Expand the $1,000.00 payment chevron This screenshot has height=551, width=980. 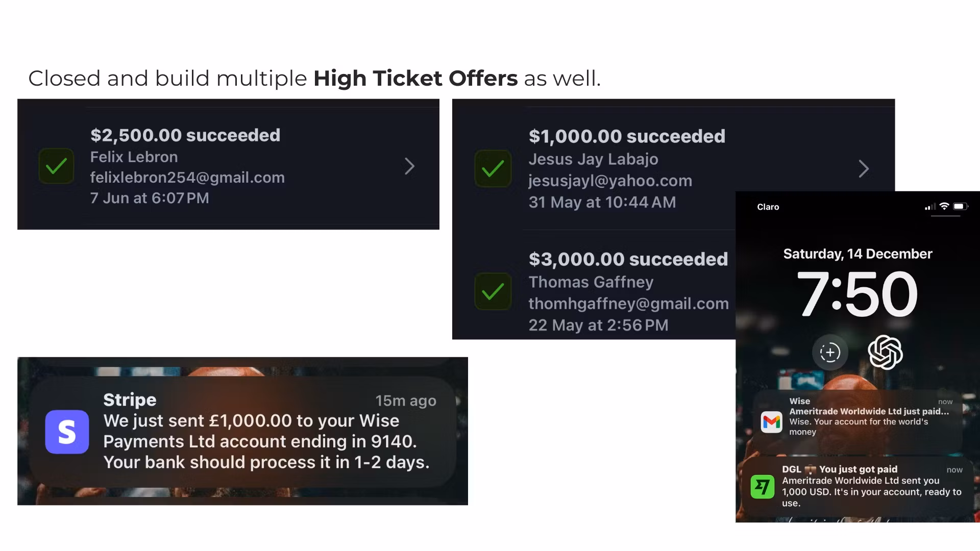[863, 169]
